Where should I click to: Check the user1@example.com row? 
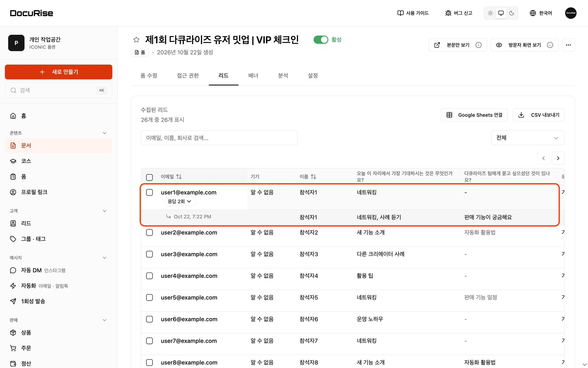point(149,193)
